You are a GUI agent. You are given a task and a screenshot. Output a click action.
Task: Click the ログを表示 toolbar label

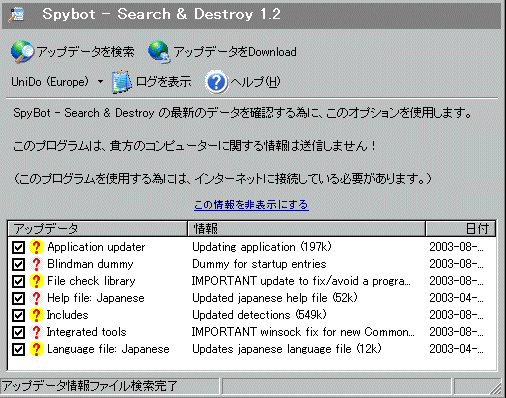(x=163, y=82)
